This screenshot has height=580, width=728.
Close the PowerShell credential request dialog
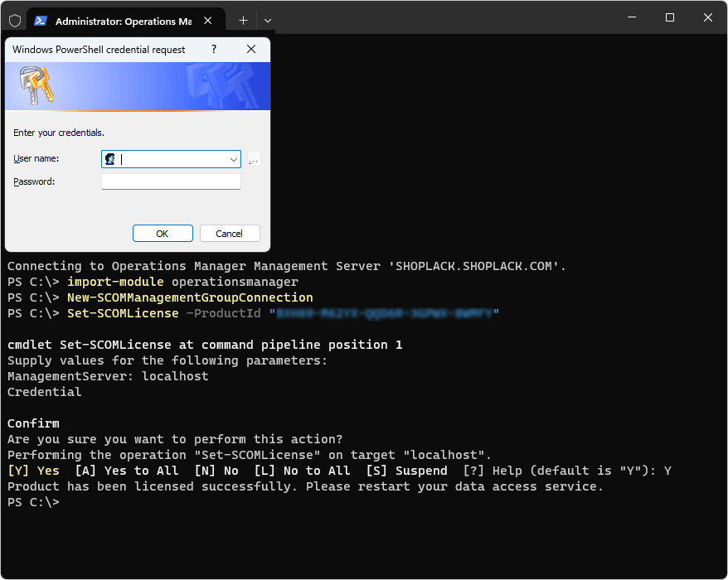click(x=251, y=49)
